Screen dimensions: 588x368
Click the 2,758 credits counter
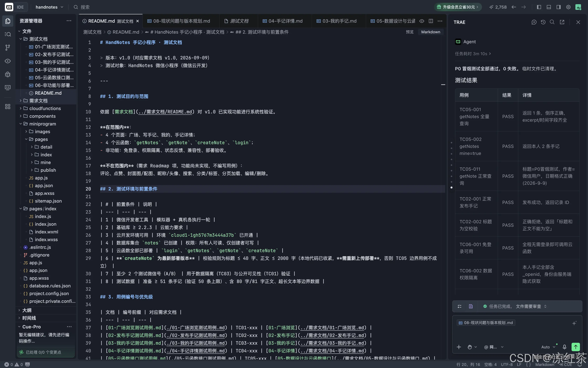click(x=498, y=7)
